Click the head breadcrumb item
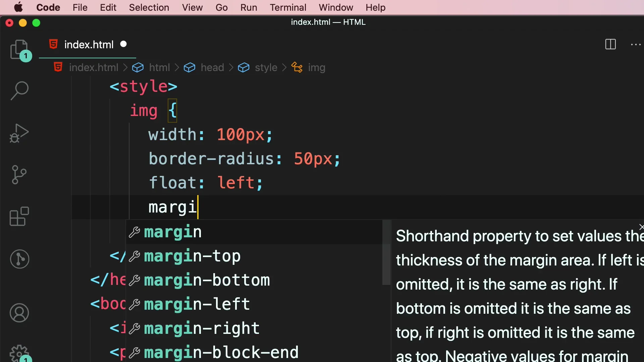The image size is (644, 362). pyautogui.click(x=204, y=67)
